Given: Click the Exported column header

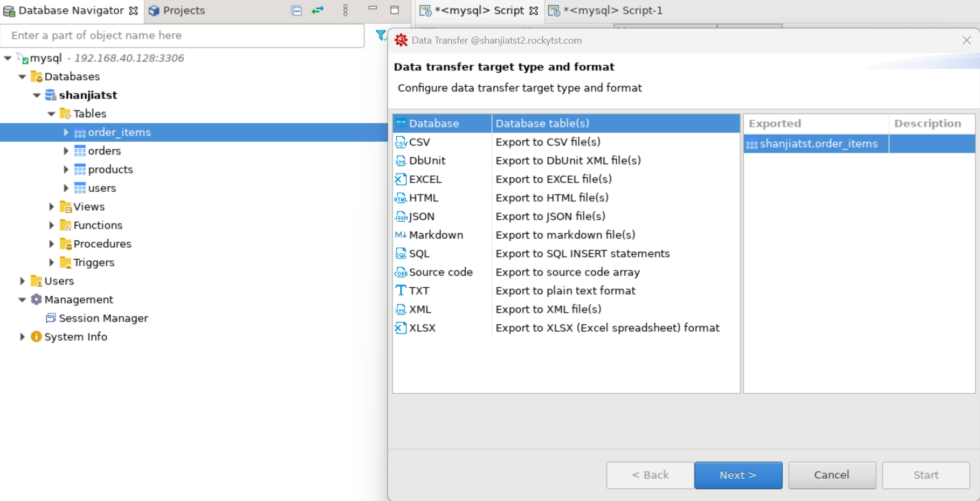Looking at the screenshot, I should [x=816, y=123].
